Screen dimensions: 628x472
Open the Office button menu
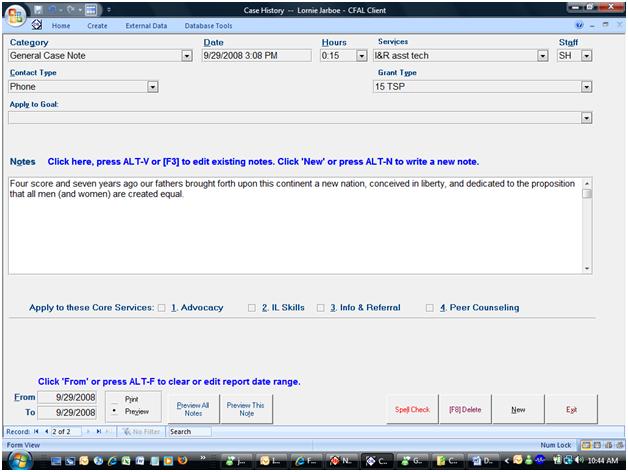pos(16,16)
